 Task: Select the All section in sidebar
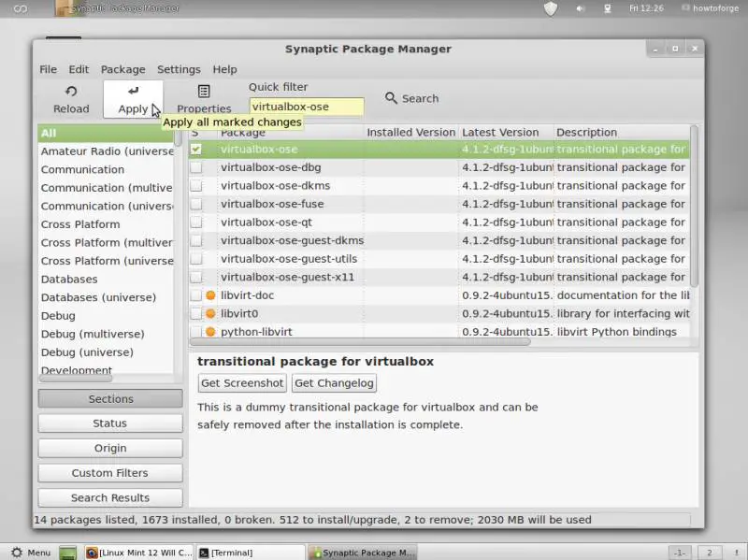(106, 133)
